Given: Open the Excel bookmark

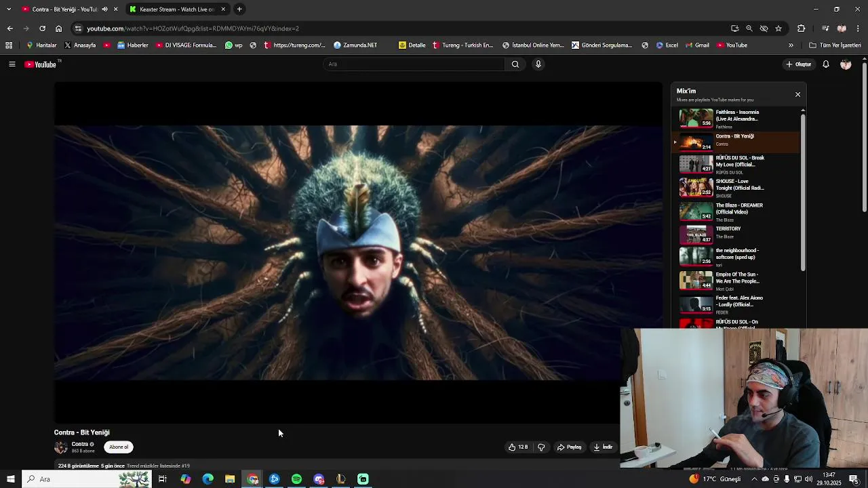Looking at the screenshot, I should (x=667, y=45).
